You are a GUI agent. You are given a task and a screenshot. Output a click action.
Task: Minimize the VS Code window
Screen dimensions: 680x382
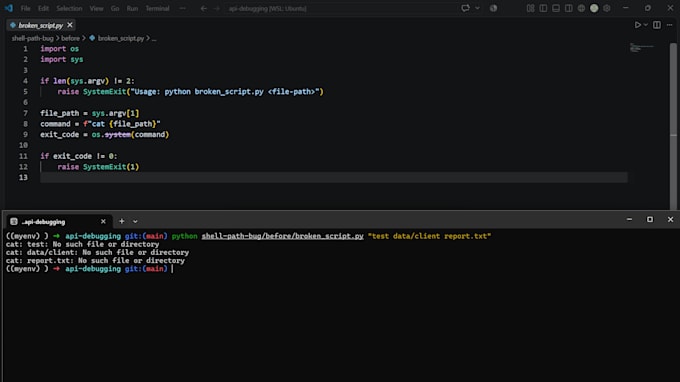[x=625, y=8]
